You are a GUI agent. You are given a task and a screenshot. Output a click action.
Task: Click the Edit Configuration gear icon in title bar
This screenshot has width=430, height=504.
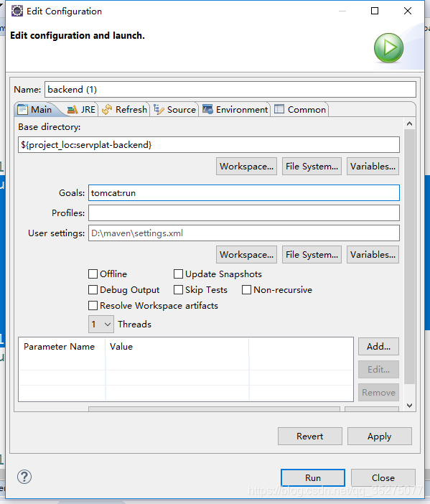click(x=17, y=11)
